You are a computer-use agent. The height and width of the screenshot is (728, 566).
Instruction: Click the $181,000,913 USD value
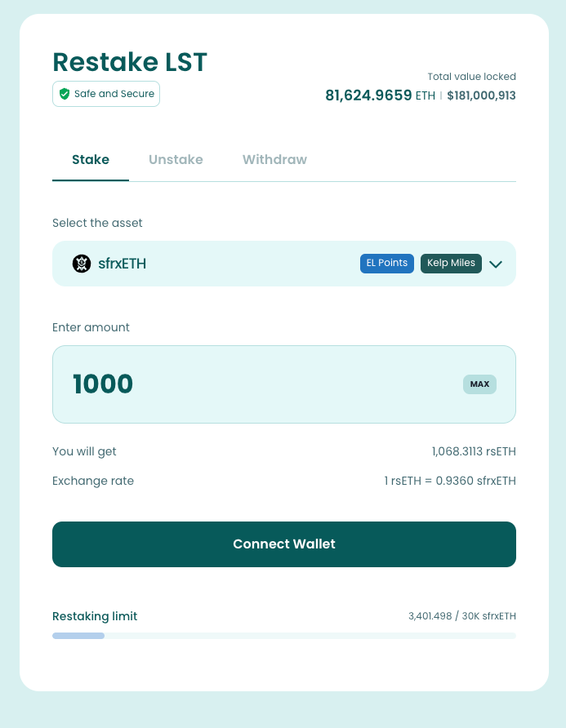click(481, 95)
